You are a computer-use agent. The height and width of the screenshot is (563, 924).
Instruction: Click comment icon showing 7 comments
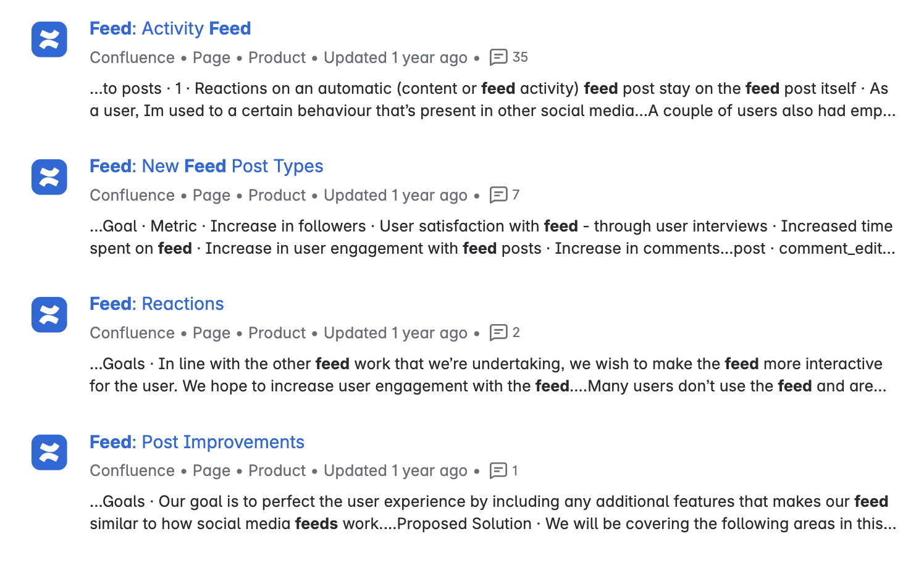[x=498, y=195]
